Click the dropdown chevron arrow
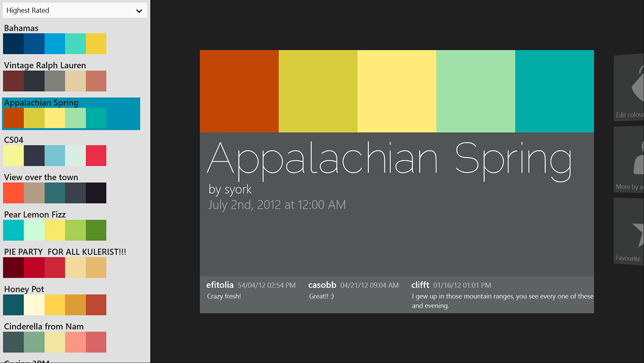The width and height of the screenshot is (644, 363). [x=139, y=11]
